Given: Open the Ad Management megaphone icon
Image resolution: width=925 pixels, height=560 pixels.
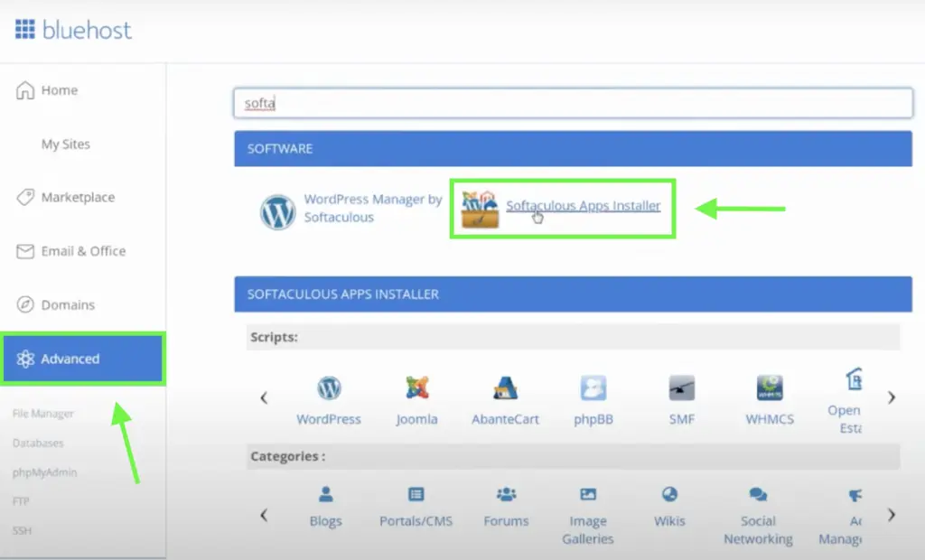Looking at the screenshot, I should [x=855, y=495].
